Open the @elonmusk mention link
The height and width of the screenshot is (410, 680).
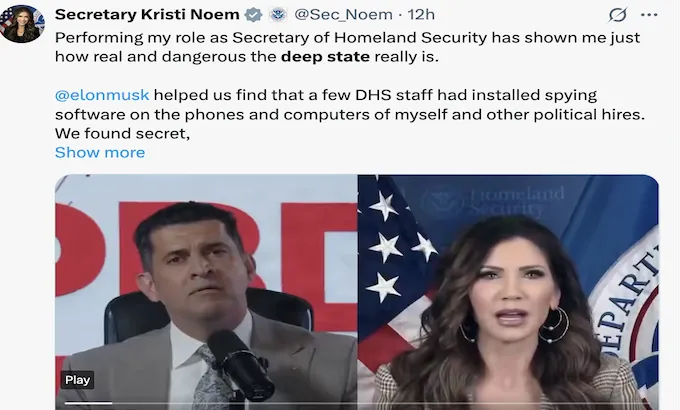tap(102, 95)
